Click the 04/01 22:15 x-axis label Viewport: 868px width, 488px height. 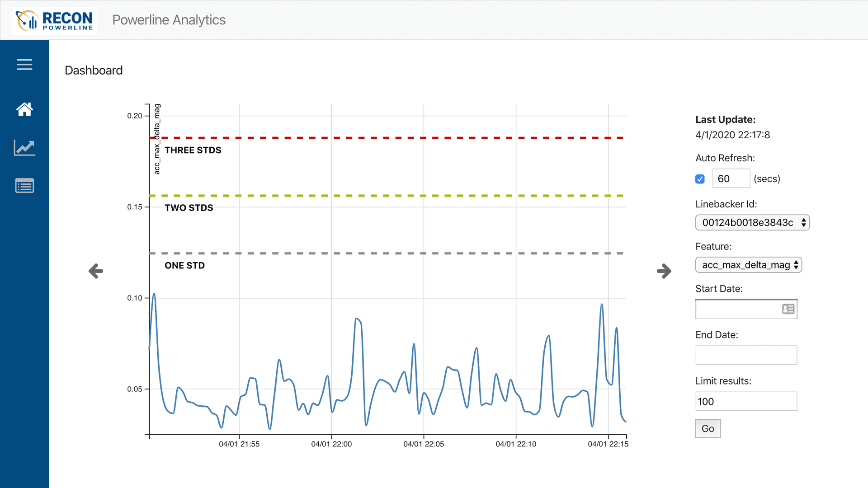(608, 444)
